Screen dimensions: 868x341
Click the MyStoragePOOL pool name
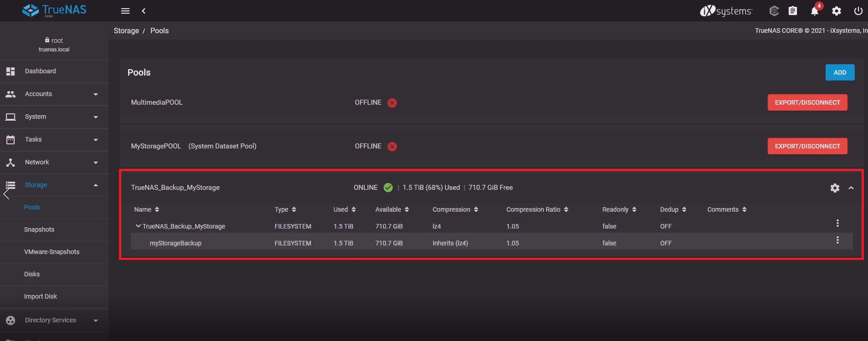coord(156,146)
